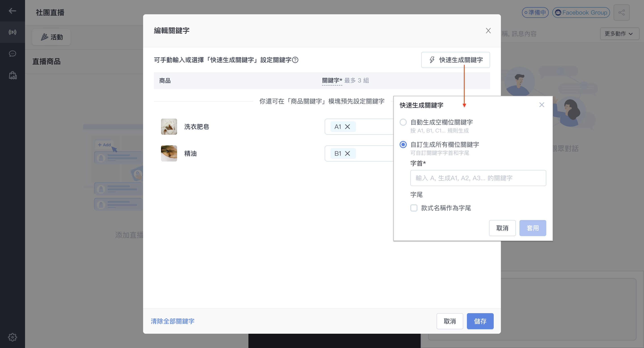The height and width of the screenshot is (348, 644).
Task: Open the live broadcast sidebar icon
Action: coord(12,32)
